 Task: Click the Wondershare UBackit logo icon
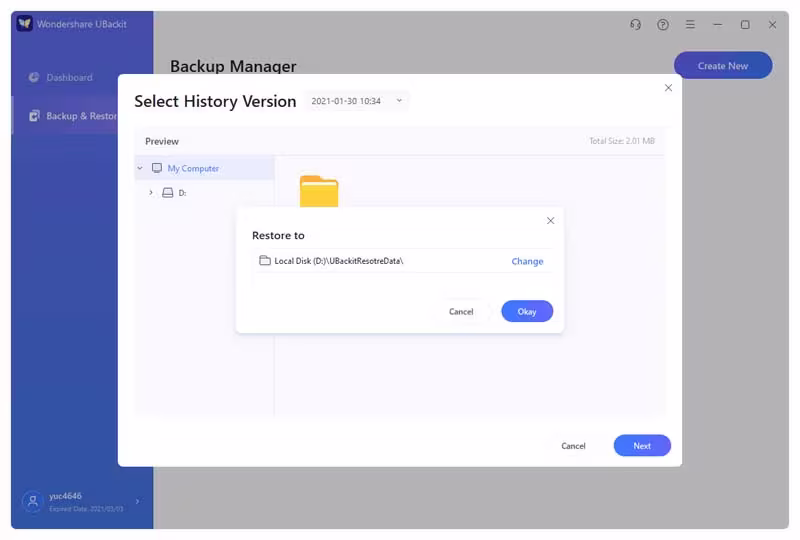click(24, 23)
